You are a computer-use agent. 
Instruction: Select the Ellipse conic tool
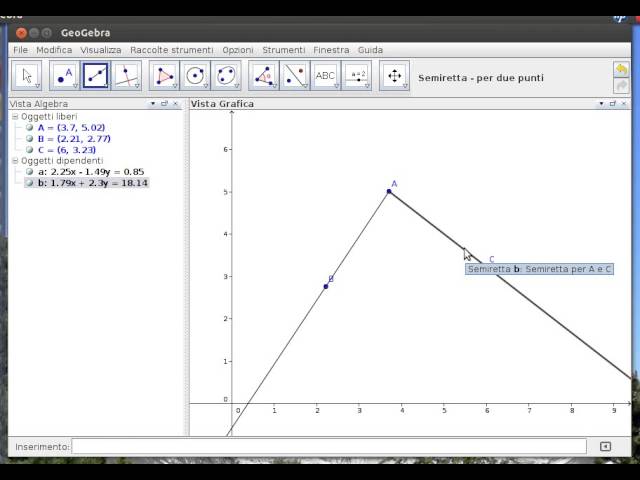pyautogui.click(x=226, y=76)
